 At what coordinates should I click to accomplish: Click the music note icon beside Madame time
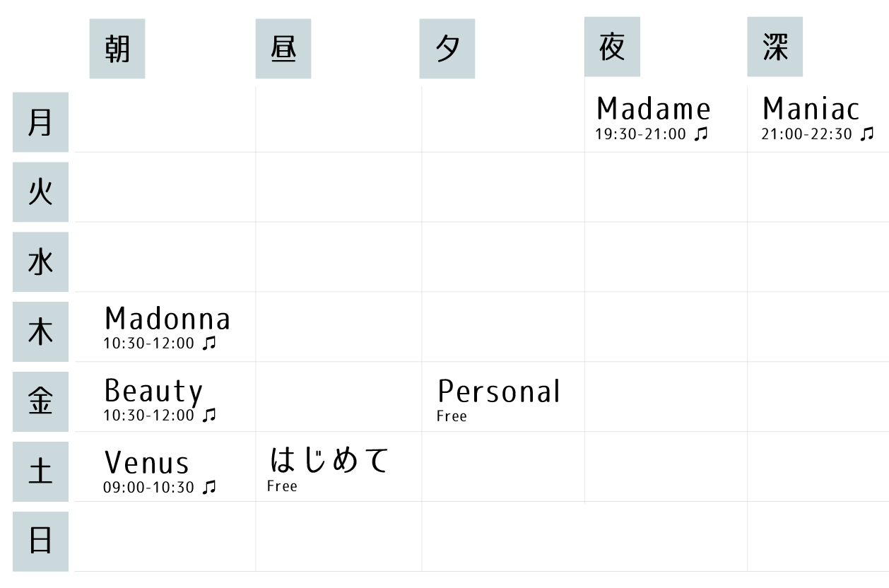(x=700, y=134)
